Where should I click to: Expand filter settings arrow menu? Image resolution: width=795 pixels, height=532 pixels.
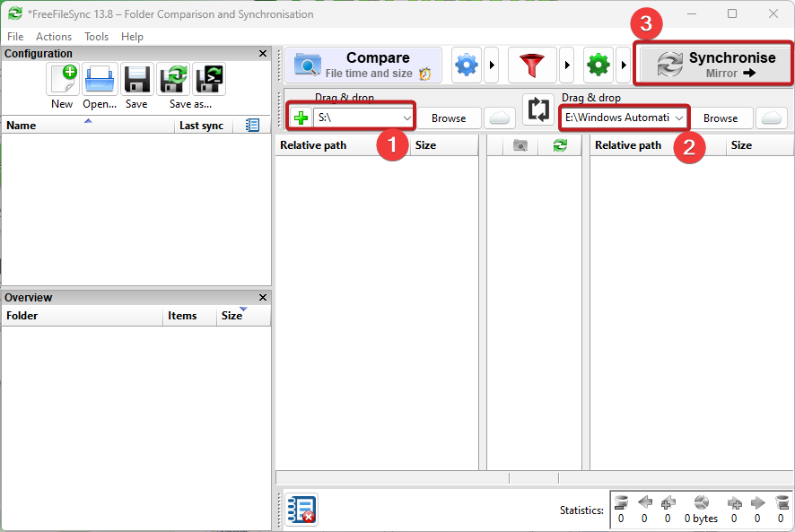pos(567,65)
